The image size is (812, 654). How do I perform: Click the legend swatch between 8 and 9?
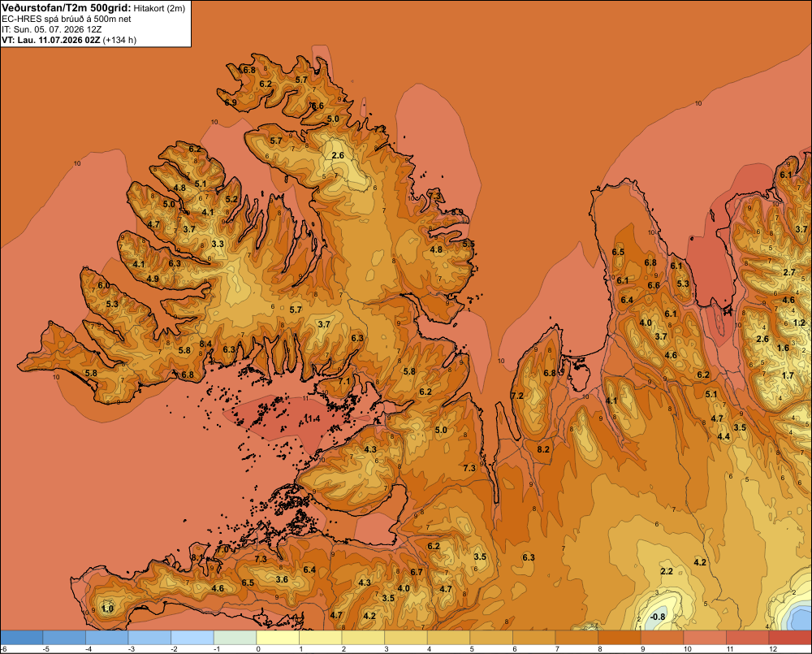point(620,638)
